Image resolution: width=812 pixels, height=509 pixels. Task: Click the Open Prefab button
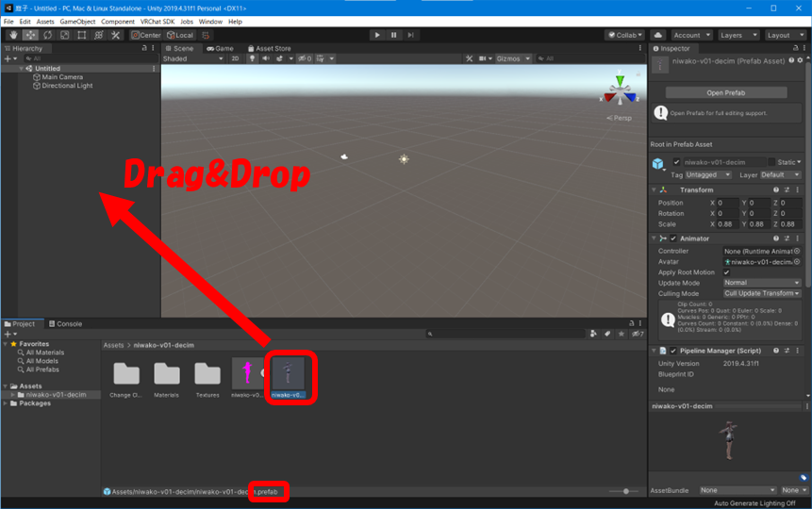pyautogui.click(x=725, y=92)
